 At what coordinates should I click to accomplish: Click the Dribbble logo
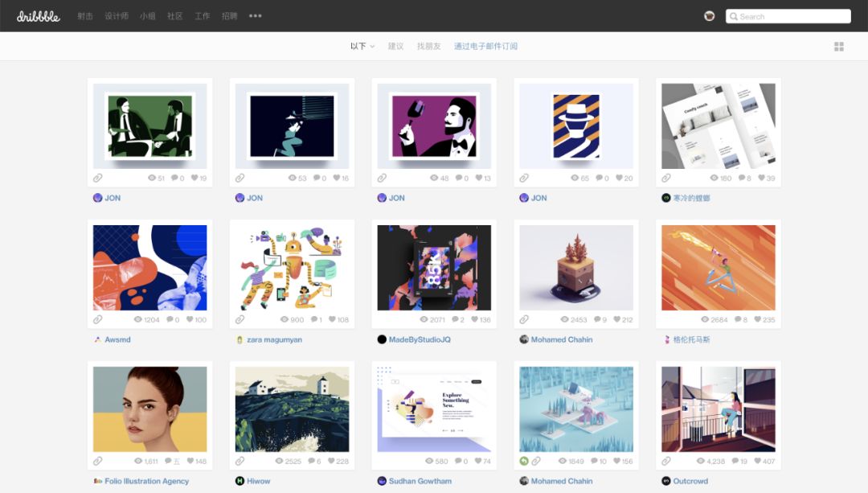pyautogui.click(x=38, y=16)
